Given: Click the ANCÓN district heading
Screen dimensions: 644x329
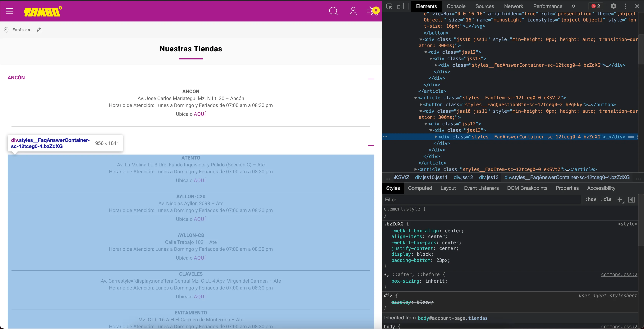Looking at the screenshot, I should 16,78.
